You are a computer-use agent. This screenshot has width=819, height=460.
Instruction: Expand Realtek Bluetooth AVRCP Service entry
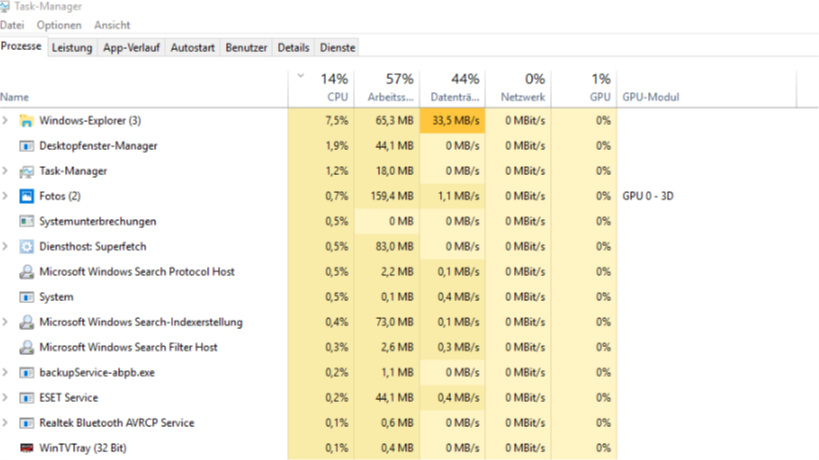(x=5, y=422)
